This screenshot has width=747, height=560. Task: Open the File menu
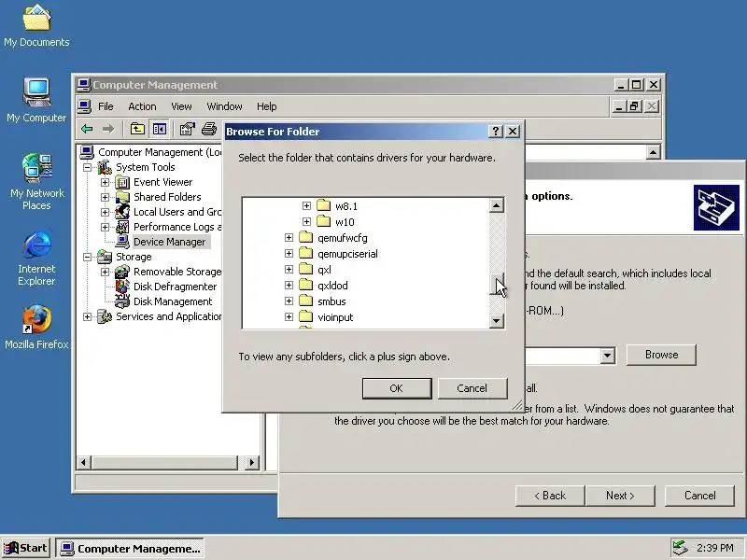click(106, 106)
